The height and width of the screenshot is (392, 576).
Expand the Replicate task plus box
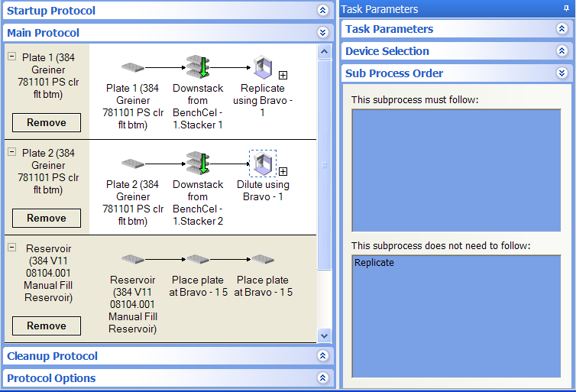point(283,75)
